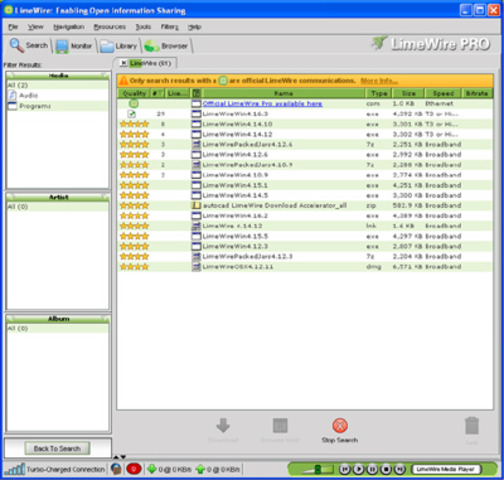Click the Turbo-Charged Connection signal bars icon
The image size is (504, 480).
[15, 469]
